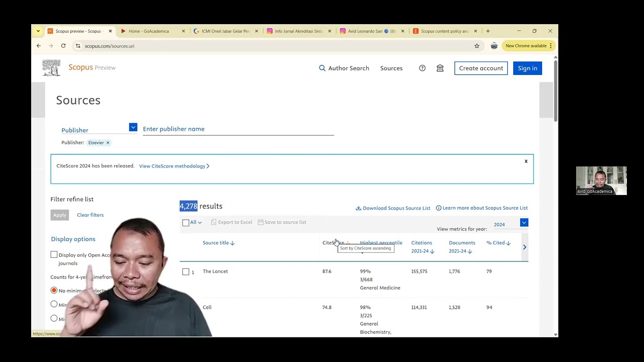Open Learn more about Scopus Source List
Viewport: 644px width, 362px height.
click(481, 208)
